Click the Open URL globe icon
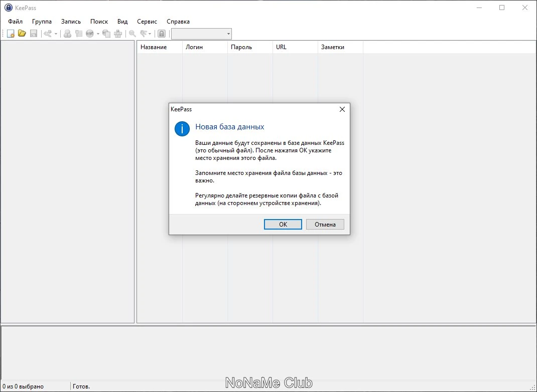 [x=90, y=34]
